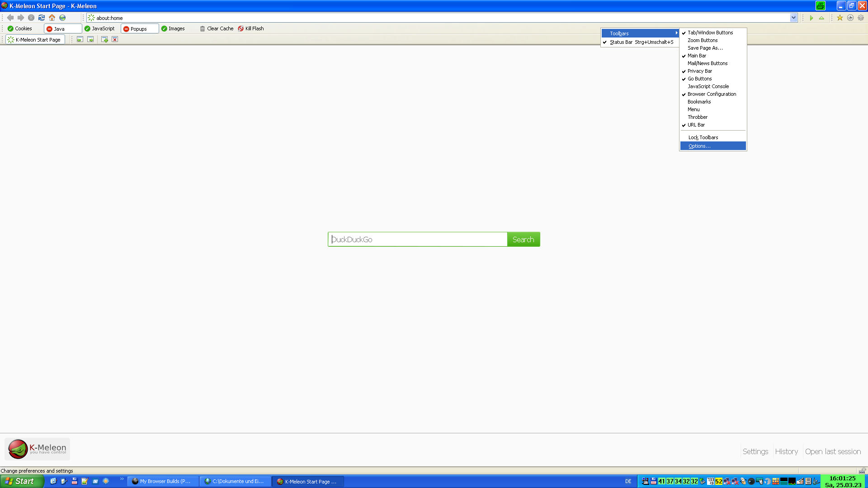Open a new tab with plus icon
The width and height of the screenshot is (868, 488).
(104, 40)
